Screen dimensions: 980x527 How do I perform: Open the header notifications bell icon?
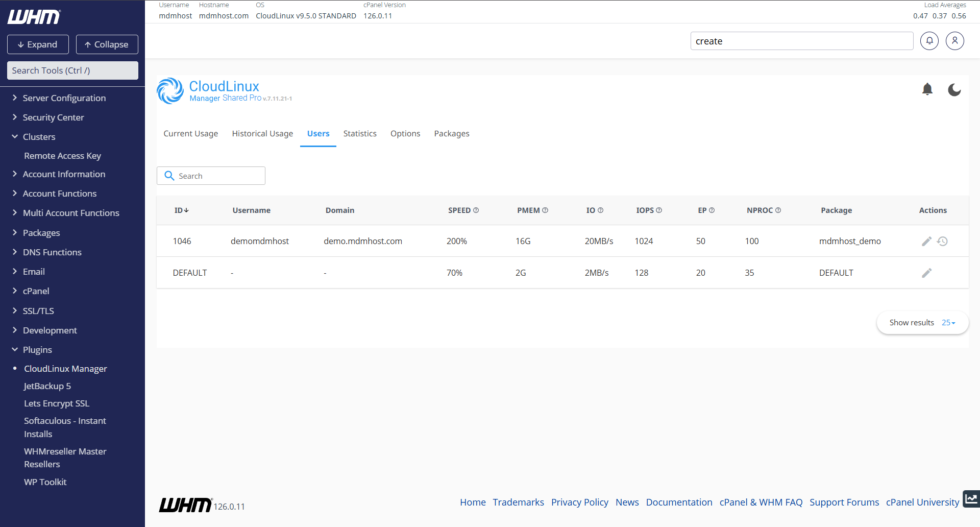click(x=929, y=41)
